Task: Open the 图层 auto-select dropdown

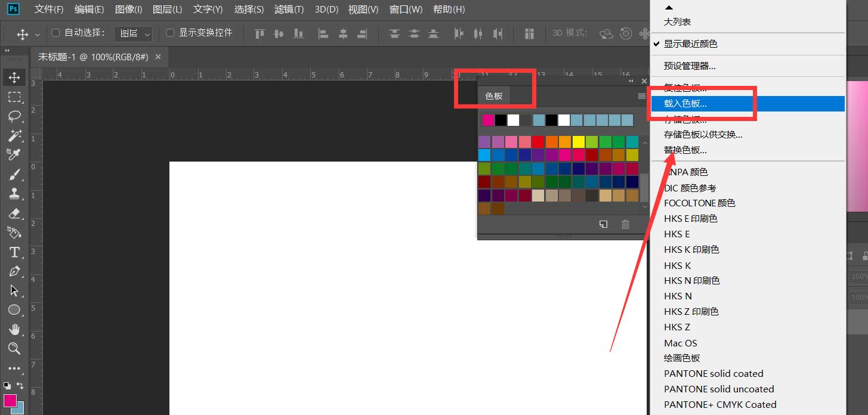Action: (x=133, y=34)
